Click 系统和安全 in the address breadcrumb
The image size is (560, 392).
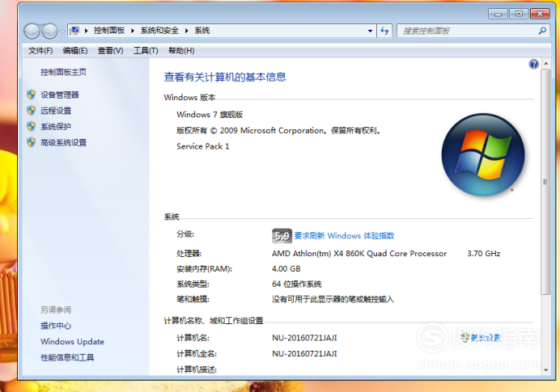click(159, 31)
